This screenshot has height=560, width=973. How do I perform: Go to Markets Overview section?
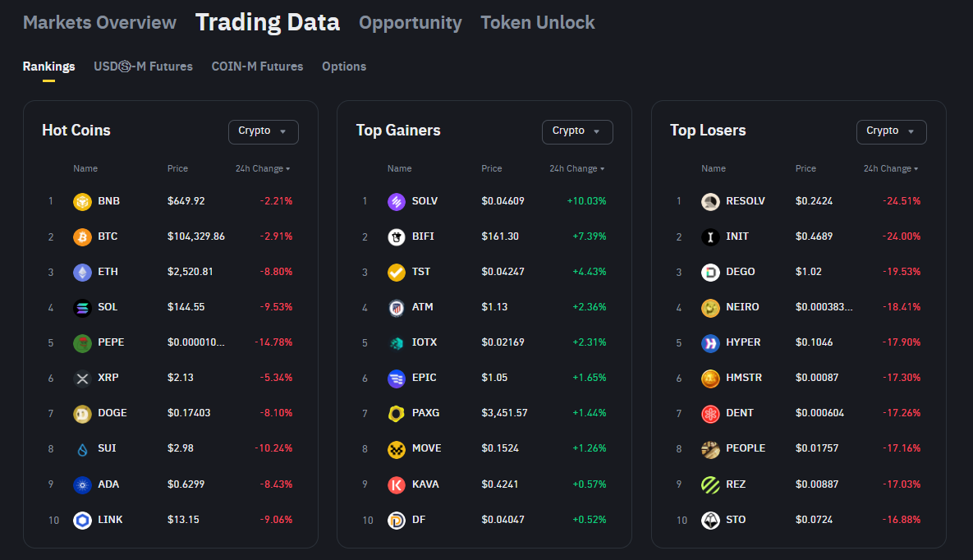pyautogui.click(x=99, y=23)
